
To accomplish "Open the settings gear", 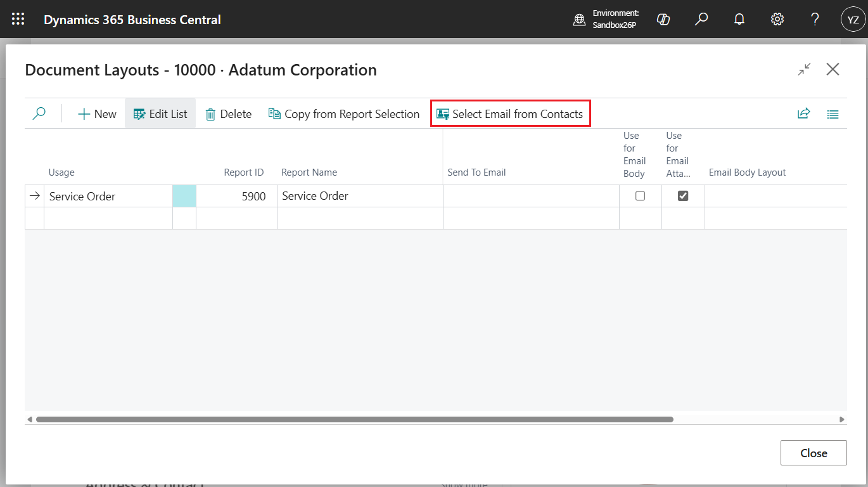I will coord(777,19).
